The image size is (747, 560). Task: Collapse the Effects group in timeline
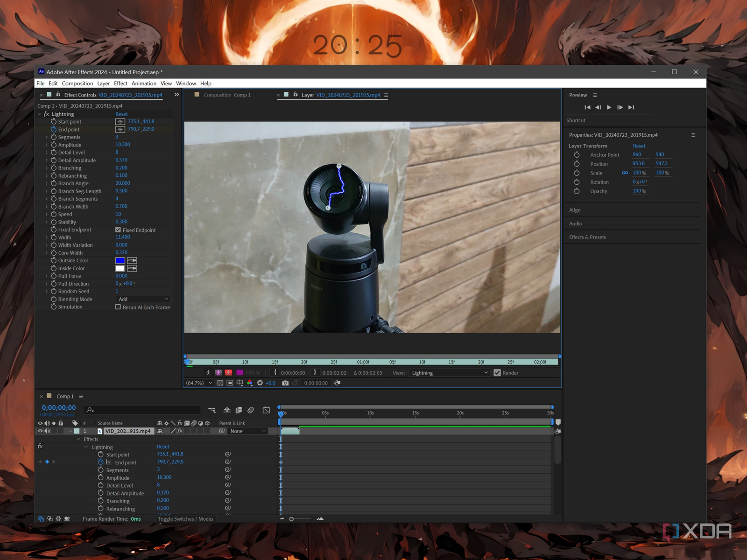click(78, 439)
